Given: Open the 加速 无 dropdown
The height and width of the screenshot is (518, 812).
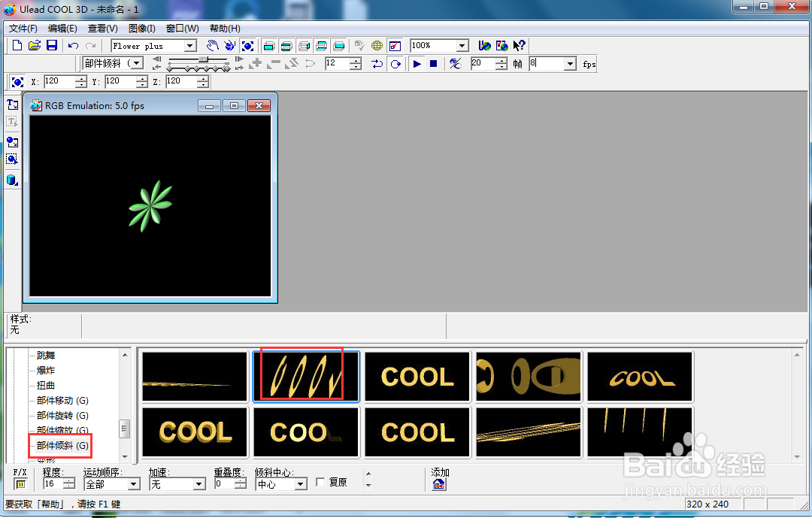Looking at the screenshot, I should tap(198, 484).
